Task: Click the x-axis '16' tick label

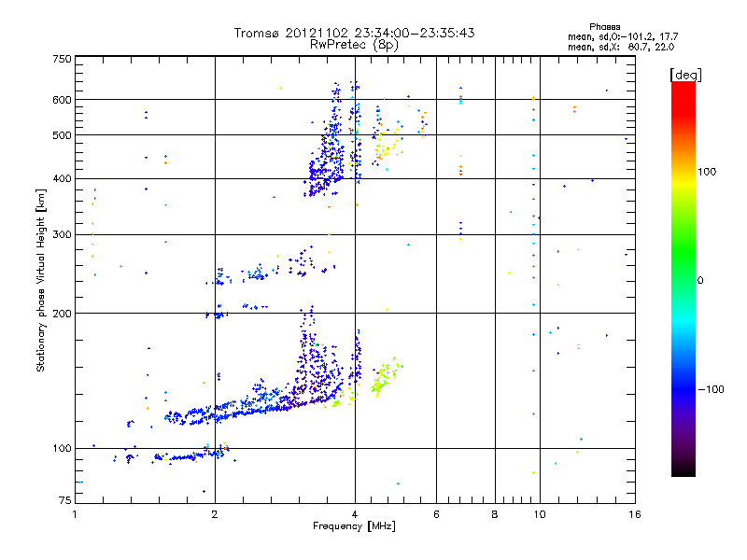Action: [x=635, y=514]
